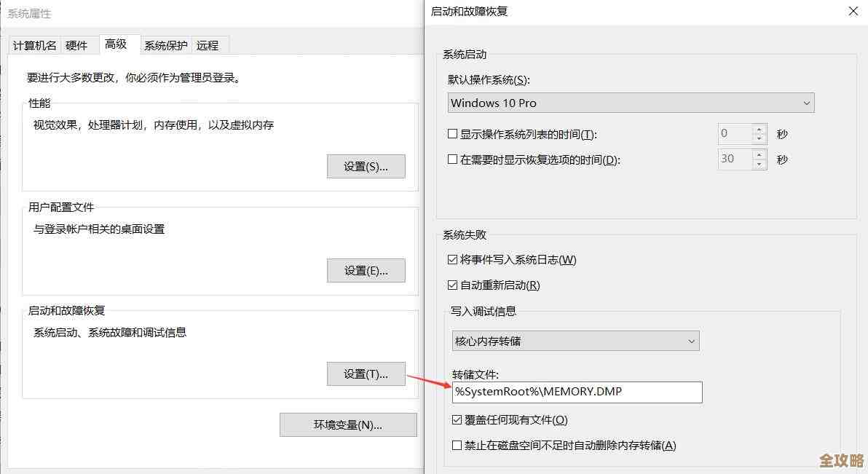
Task: Click inside the 转储文件 path input field
Action: 575,392
